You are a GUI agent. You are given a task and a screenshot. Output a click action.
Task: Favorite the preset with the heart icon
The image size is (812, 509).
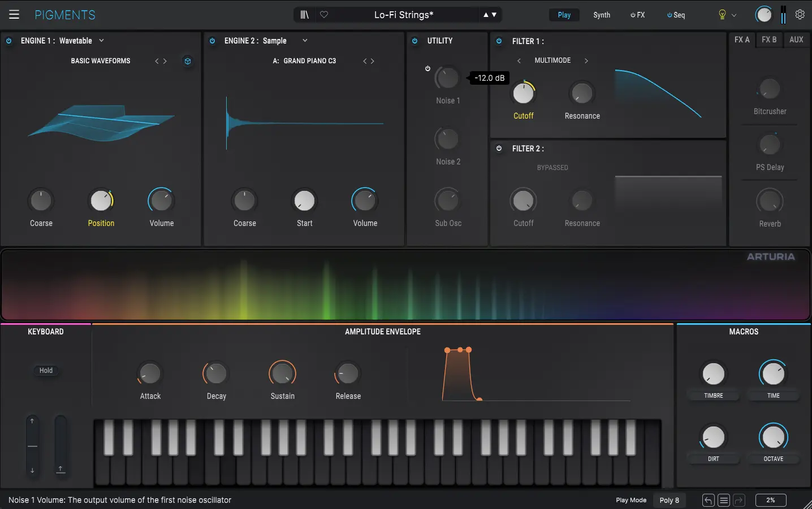(x=324, y=15)
